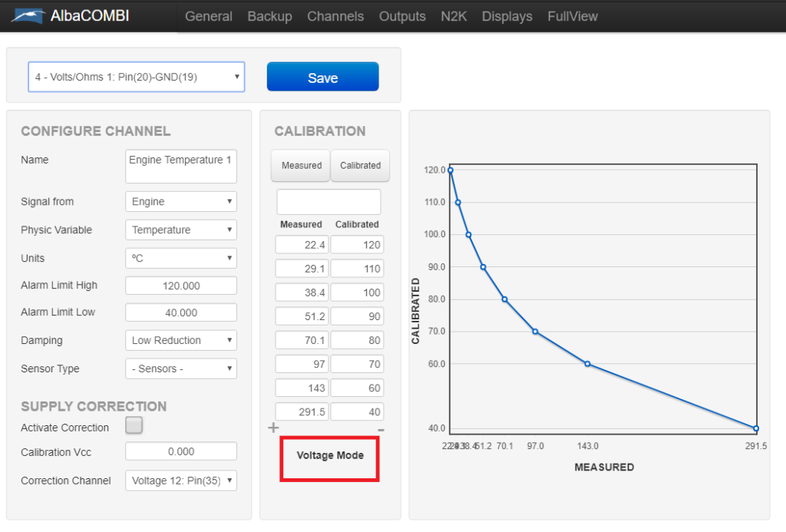Screen dimensions: 786x532
Task: Click the minus icon to remove calibration row
Action: (x=381, y=428)
